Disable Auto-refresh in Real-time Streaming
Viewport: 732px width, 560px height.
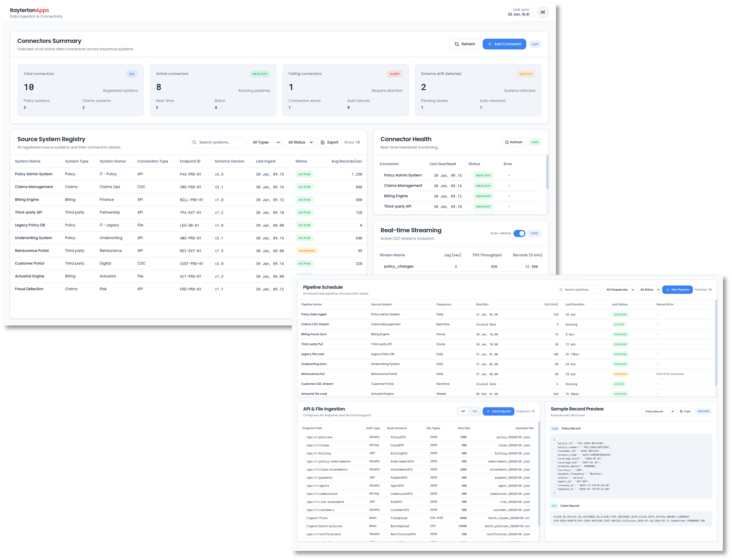pyautogui.click(x=519, y=233)
